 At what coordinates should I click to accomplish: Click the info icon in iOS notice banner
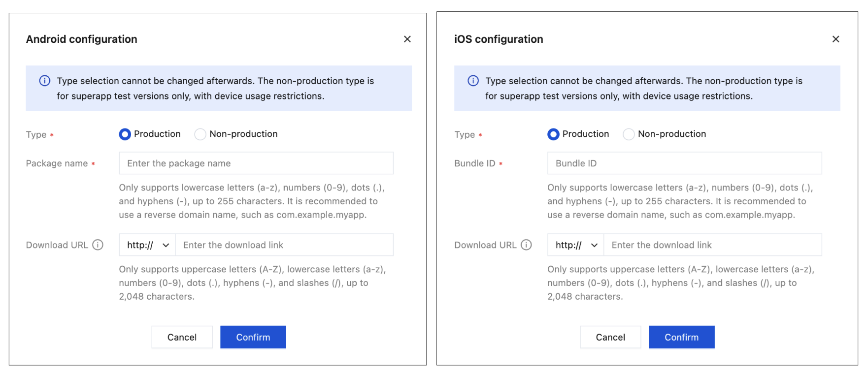click(x=473, y=81)
